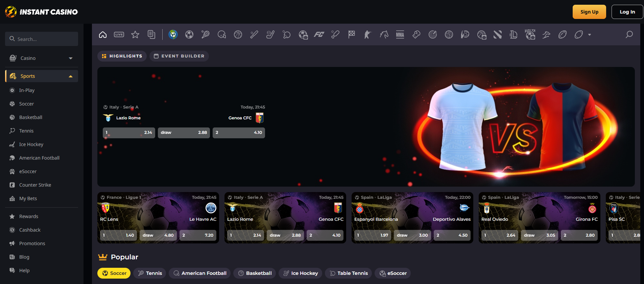The image size is (644, 284).
Task: Open the LIVE events icon
Action: tap(119, 34)
